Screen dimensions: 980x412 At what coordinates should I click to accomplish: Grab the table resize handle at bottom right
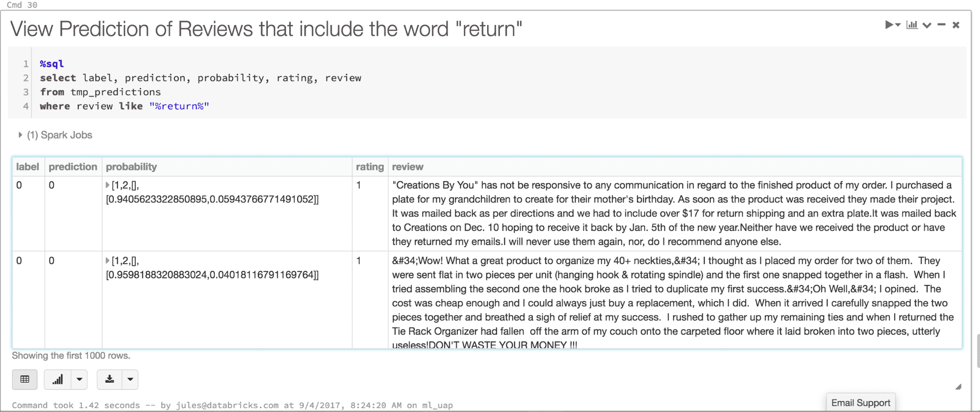(958, 387)
